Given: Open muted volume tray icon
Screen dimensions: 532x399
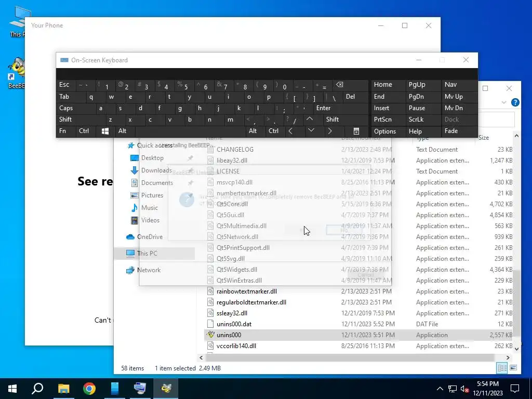Looking at the screenshot, I should (465, 389).
